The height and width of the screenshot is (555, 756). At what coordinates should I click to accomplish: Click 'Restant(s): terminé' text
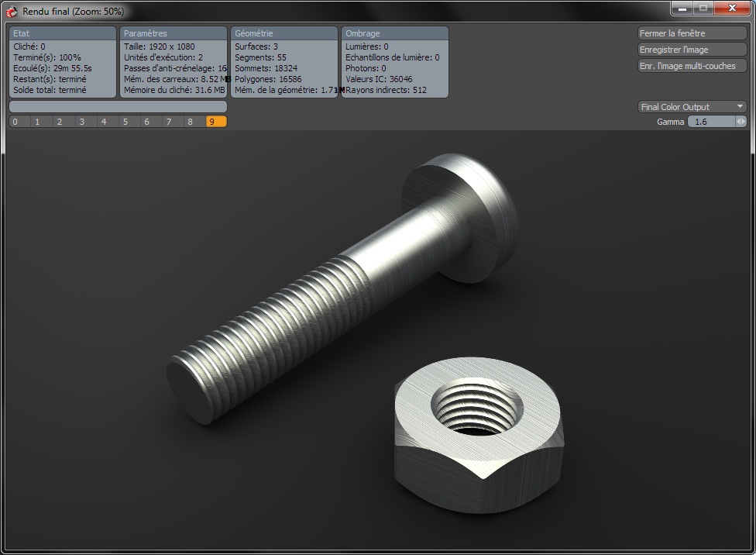click(50, 79)
